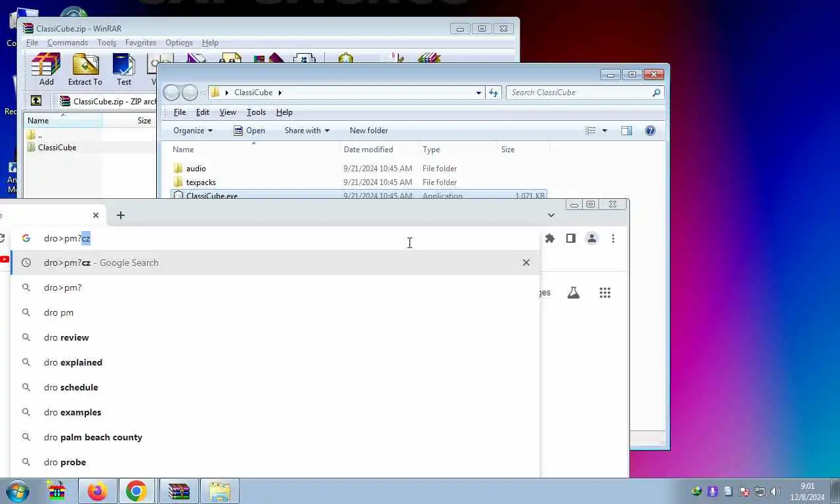Open Chrome extensions puzzle icon
This screenshot has height=504, width=840.
tap(550, 238)
